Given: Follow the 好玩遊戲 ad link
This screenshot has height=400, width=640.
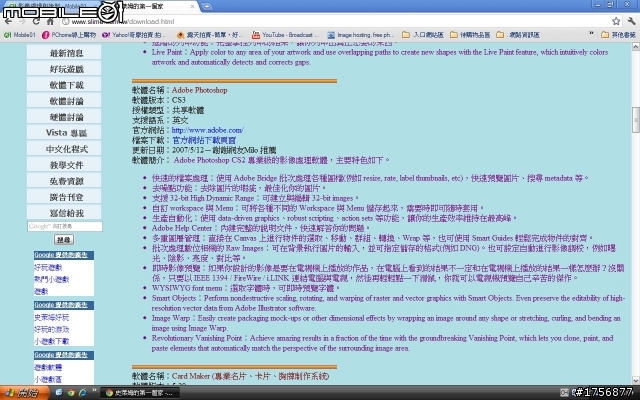Looking at the screenshot, I should pyautogui.click(x=48, y=268).
